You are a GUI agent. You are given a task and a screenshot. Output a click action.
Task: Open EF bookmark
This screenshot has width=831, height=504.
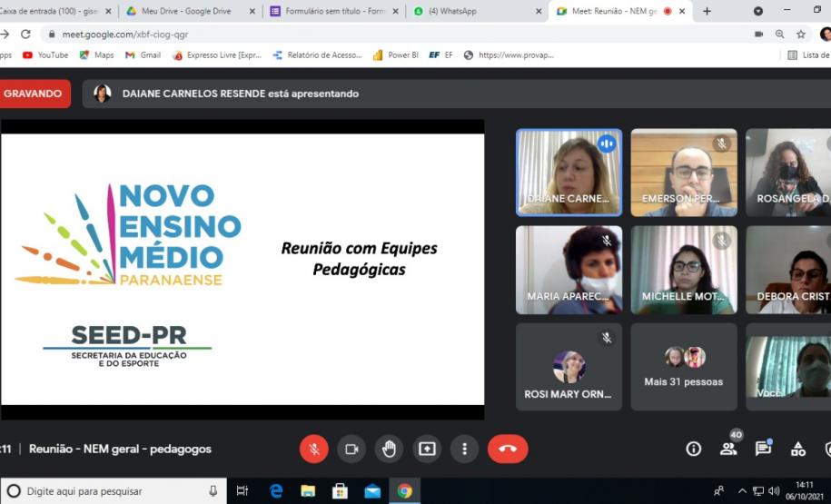441,55
